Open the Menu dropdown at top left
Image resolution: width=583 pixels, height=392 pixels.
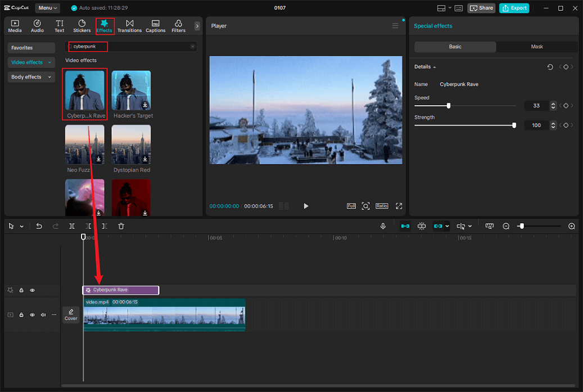pos(47,8)
